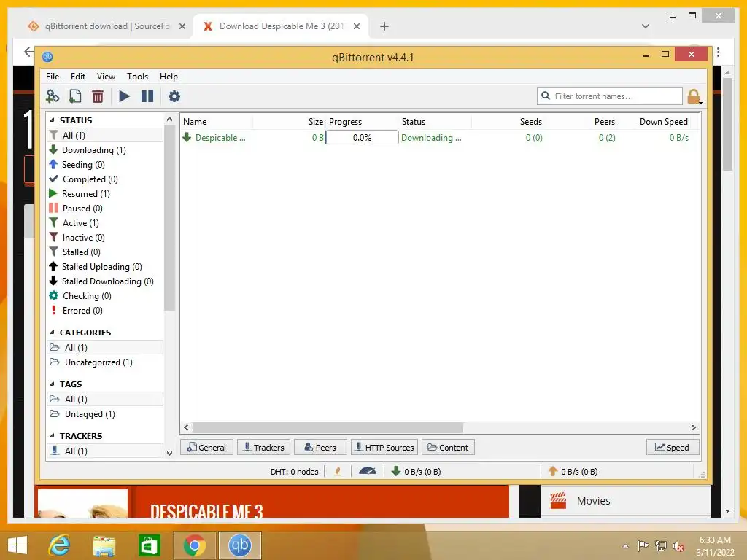747x560 pixels.
Task: Click the 0.0% progress bar of Despicable torrent
Action: click(362, 138)
